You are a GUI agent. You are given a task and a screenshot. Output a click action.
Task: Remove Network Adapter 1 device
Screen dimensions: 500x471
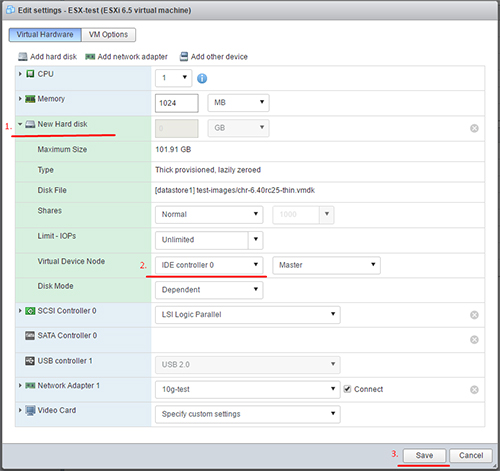coord(474,389)
